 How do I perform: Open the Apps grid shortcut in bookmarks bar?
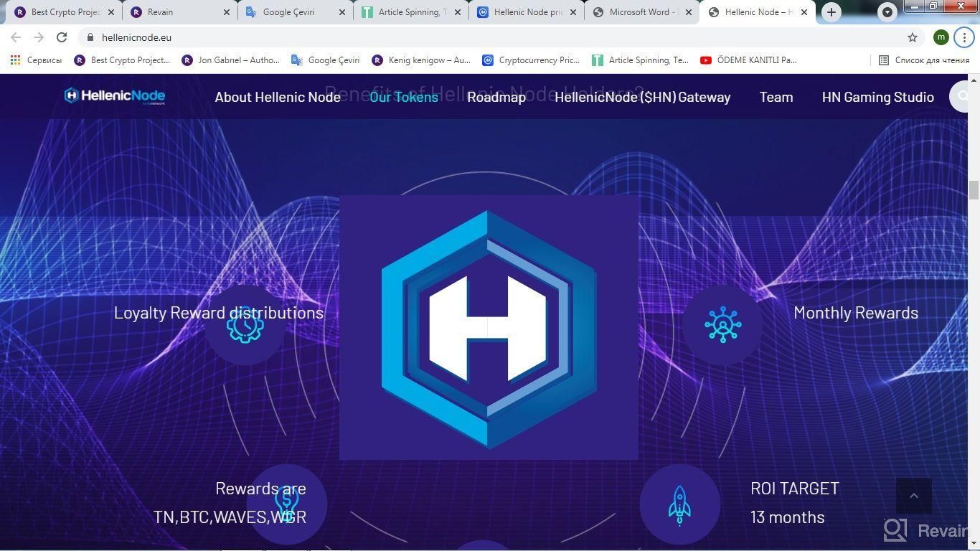15,60
